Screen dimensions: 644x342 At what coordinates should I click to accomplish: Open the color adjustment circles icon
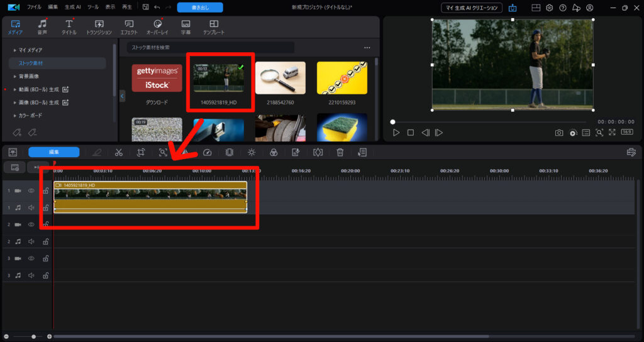click(x=274, y=152)
